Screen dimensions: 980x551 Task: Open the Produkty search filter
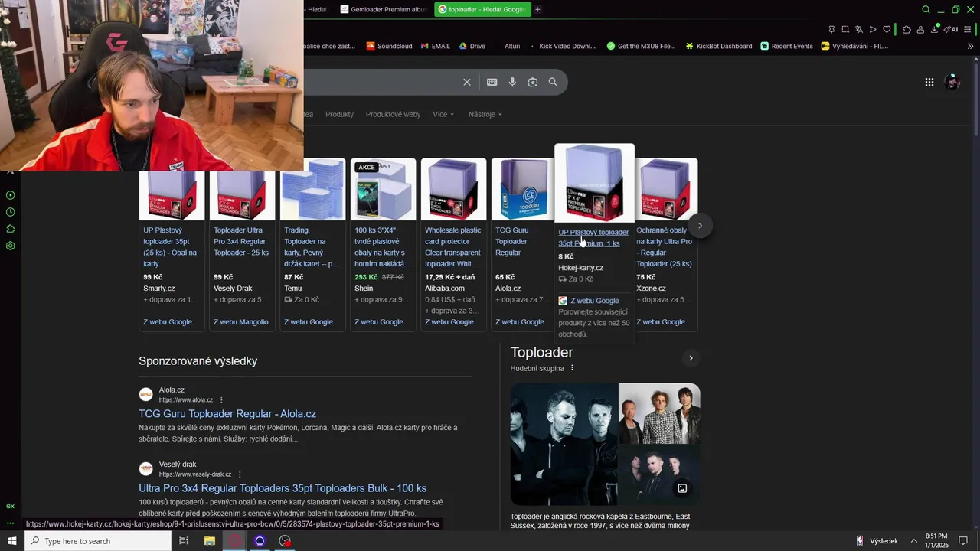pyautogui.click(x=339, y=114)
